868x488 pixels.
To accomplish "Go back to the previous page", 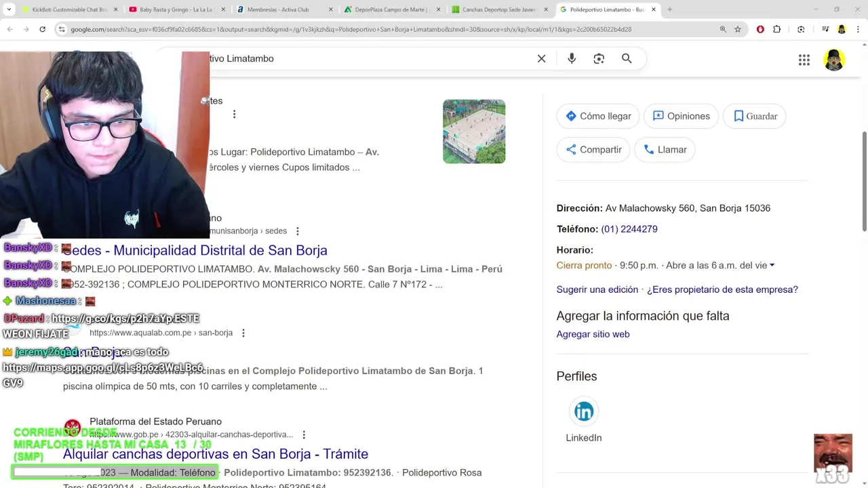I will tap(9, 29).
